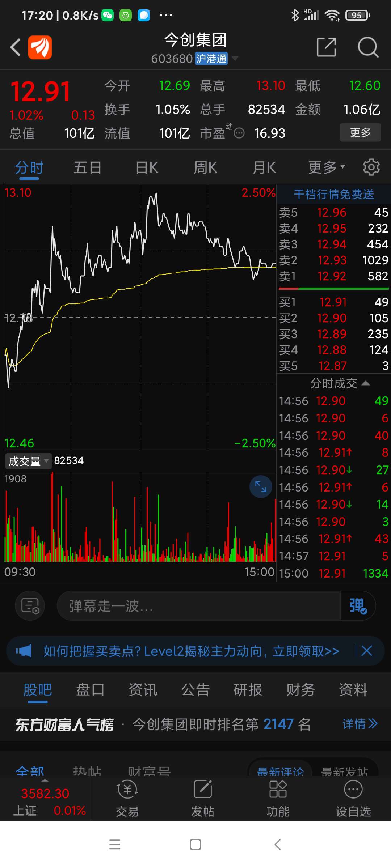Expand the 上证 3582.30 index bar
This screenshot has height=868, width=391.
[x=45, y=798]
